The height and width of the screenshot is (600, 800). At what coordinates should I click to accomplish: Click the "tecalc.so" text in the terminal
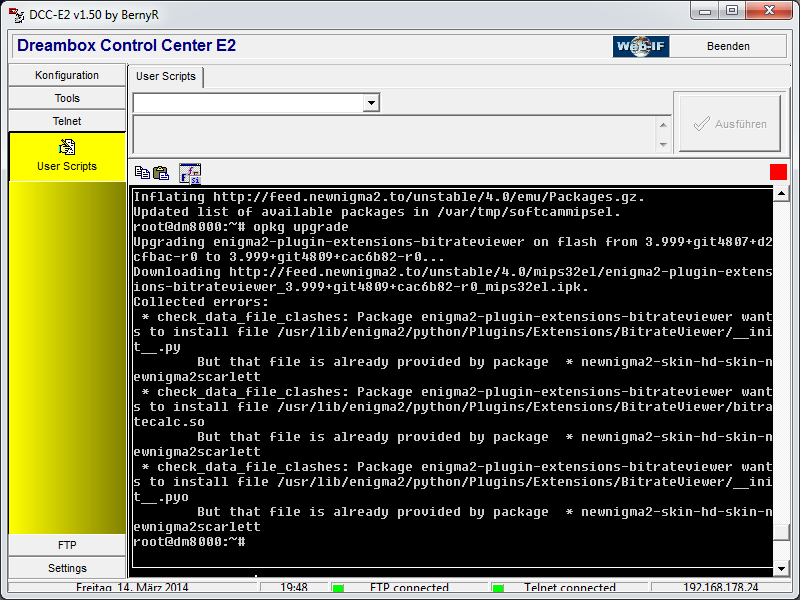pos(169,422)
